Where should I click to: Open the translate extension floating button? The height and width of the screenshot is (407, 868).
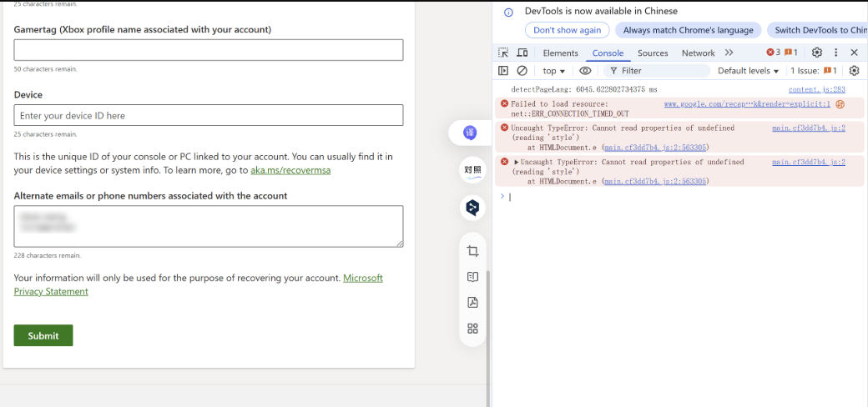tap(470, 133)
